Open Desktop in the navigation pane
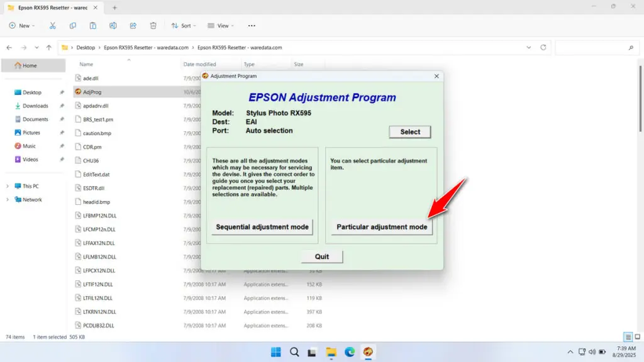This screenshot has height=362, width=644. click(x=32, y=92)
